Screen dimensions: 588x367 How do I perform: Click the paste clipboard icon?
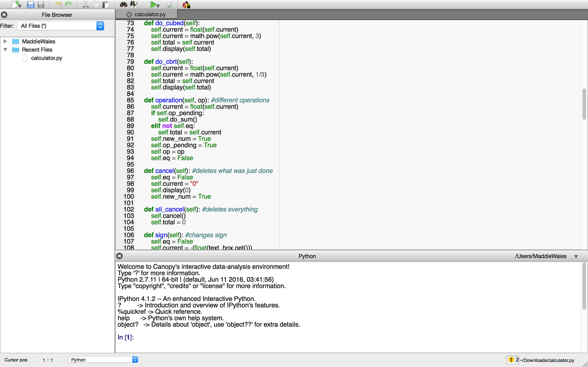[x=106, y=4]
